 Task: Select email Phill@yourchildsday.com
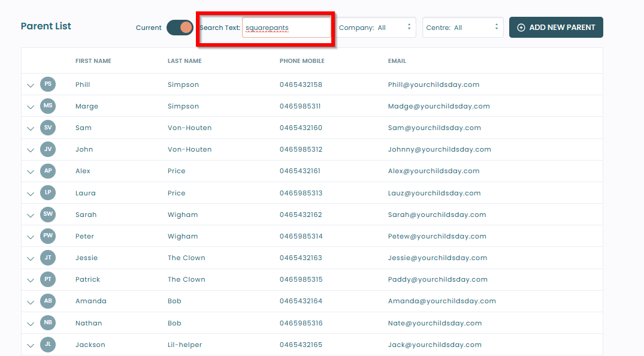click(x=434, y=85)
